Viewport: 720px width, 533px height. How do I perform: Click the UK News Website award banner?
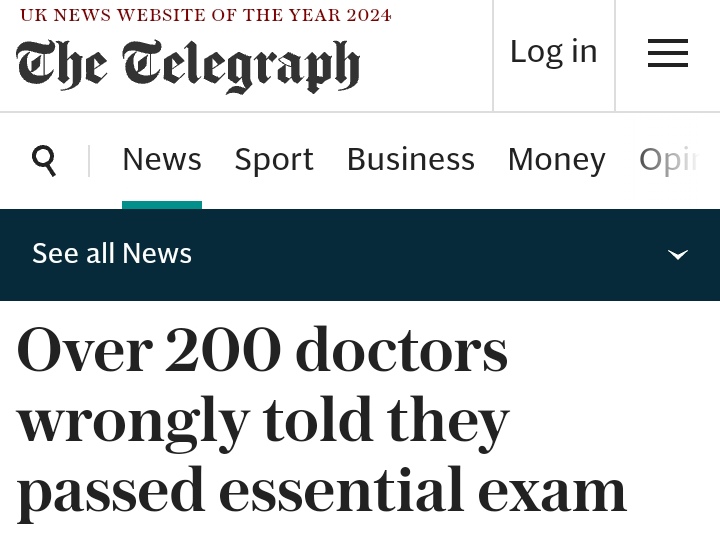pyautogui.click(x=205, y=15)
